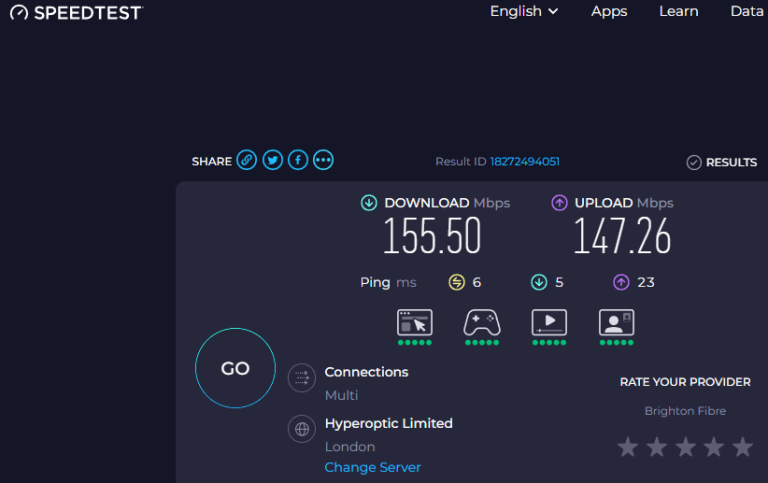Rate provider one star
768x483 pixels.
[x=627, y=447]
